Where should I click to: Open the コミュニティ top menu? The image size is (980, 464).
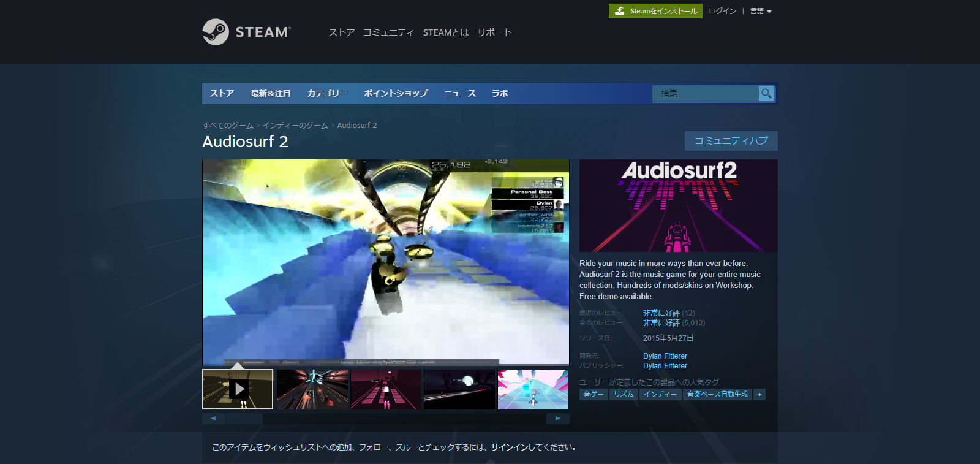pyautogui.click(x=388, y=32)
